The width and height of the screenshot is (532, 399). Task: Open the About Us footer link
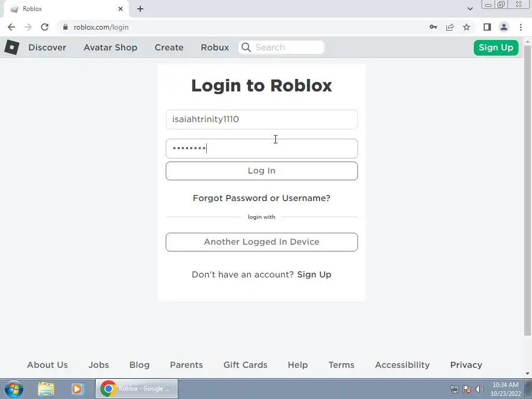pos(47,365)
